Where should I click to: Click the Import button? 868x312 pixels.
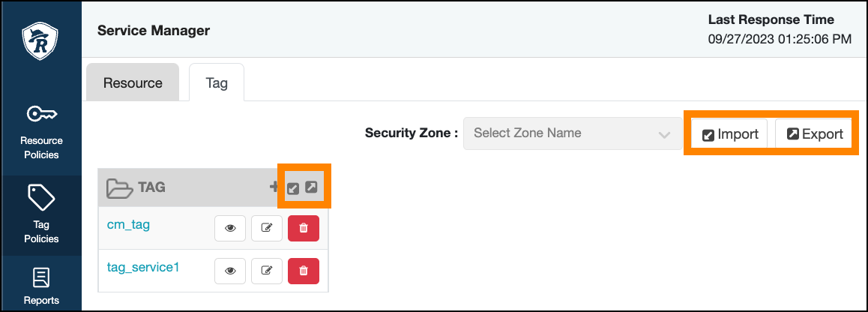pyautogui.click(x=730, y=135)
